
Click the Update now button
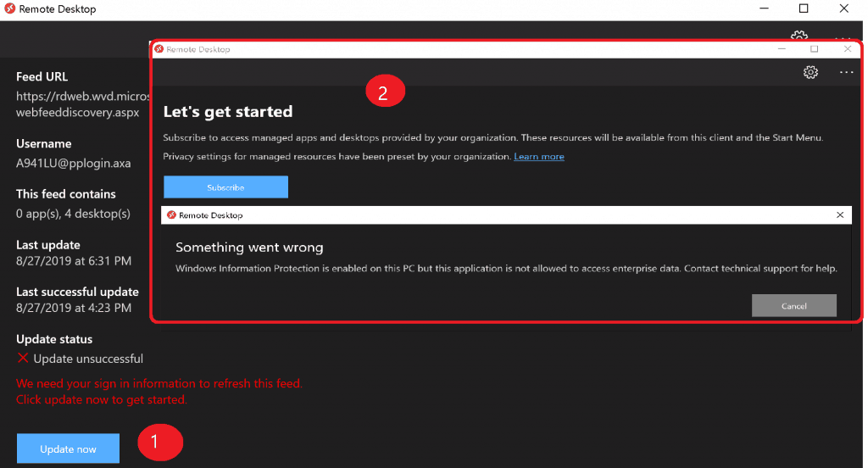point(68,448)
